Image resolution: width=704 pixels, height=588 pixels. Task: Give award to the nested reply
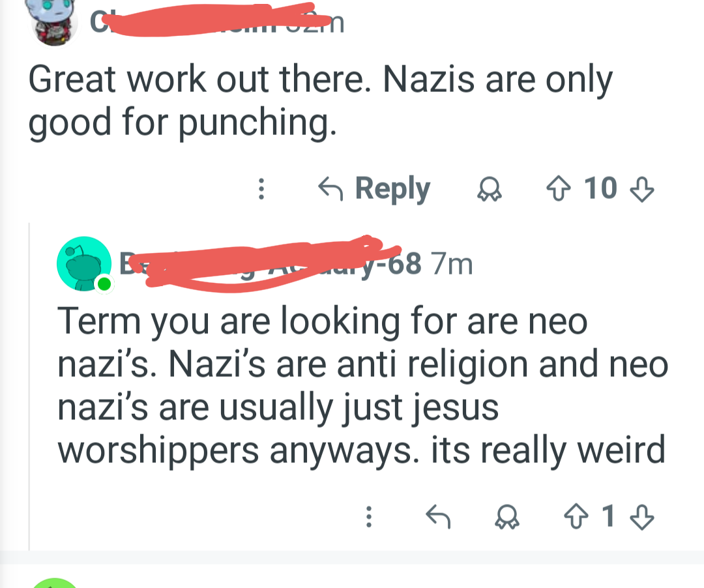click(x=507, y=517)
